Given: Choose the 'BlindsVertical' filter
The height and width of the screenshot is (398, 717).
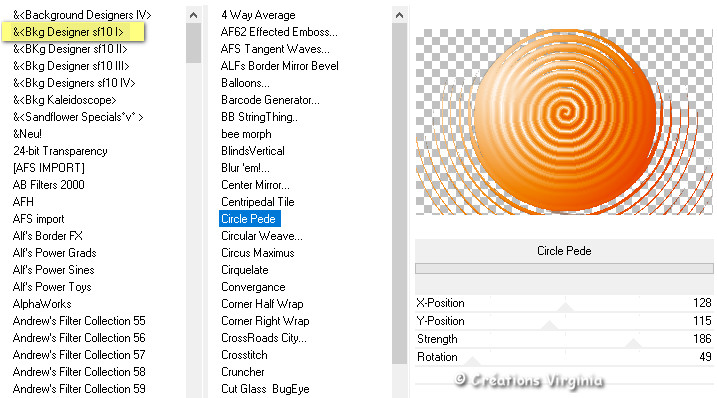Looking at the screenshot, I should [x=252, y=151].
